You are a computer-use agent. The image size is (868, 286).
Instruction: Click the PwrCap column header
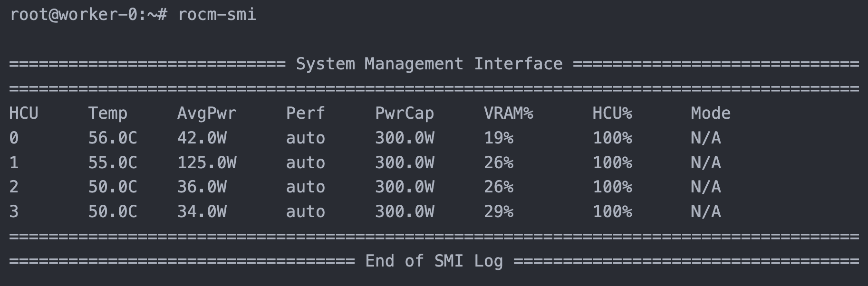(x=404, y=113)
